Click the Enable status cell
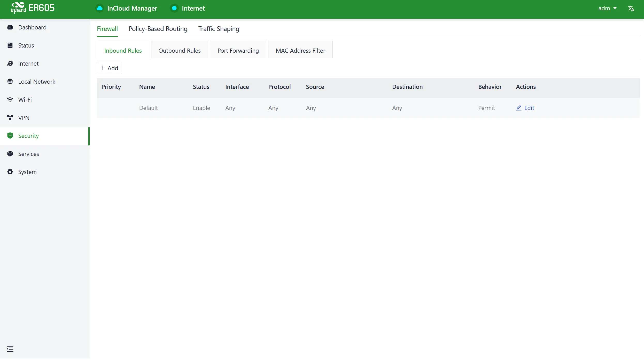The image size is (644, 361). coord(201,108)
